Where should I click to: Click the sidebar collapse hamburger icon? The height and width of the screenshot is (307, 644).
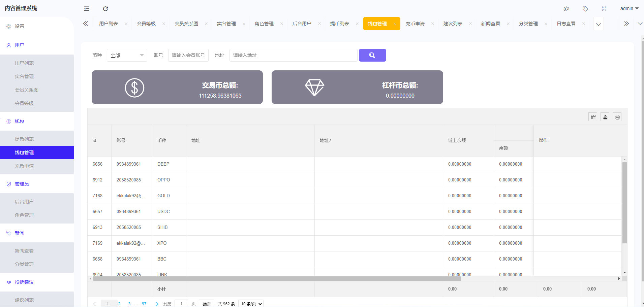point(87,8)
